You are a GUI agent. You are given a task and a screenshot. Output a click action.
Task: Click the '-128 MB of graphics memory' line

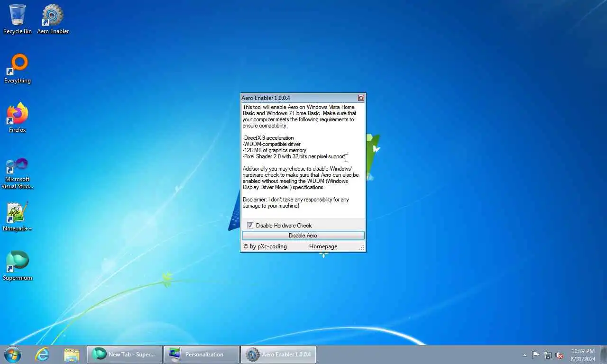275,150
